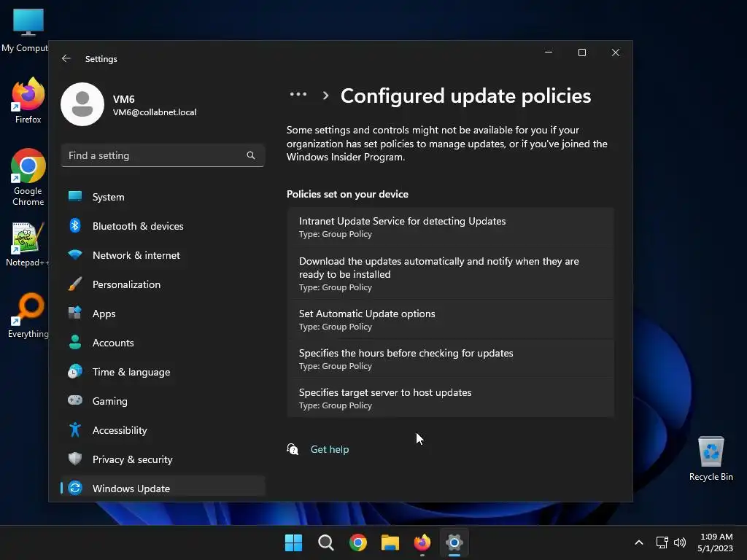
Task: Go to Privacy & security settings
Action: click(x=163, y=459)
